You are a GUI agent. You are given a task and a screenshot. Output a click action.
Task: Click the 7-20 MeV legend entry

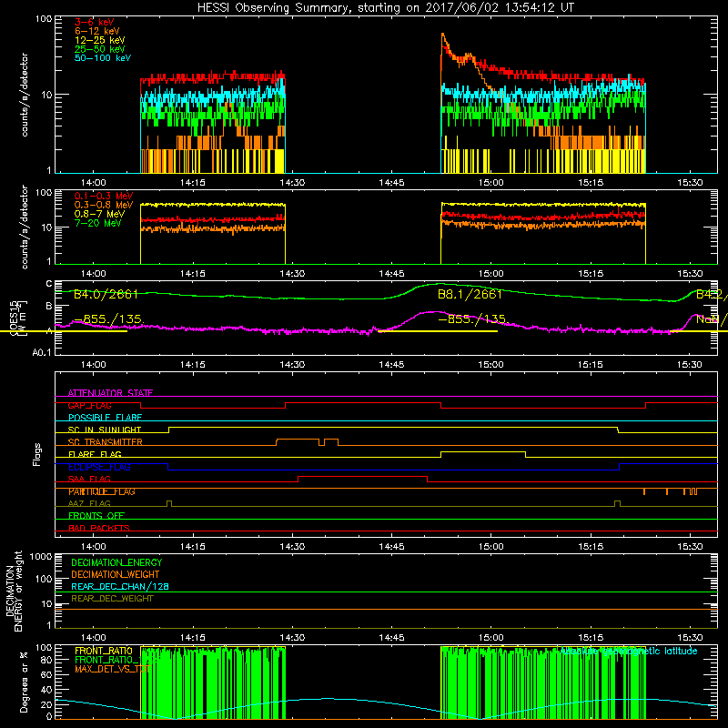[x=98, y=223]
